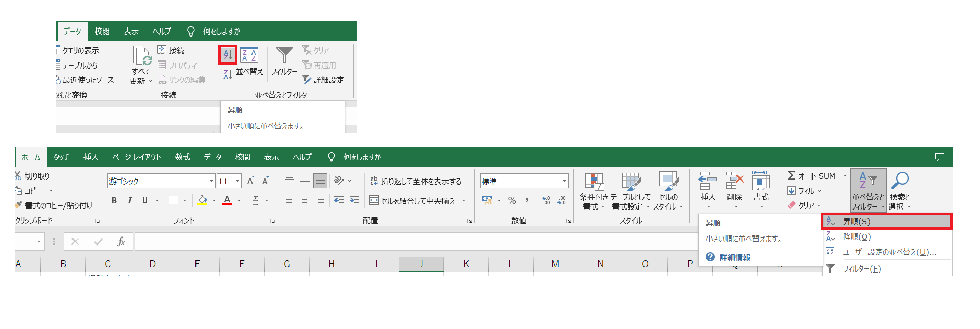The width and height of the screenshot is (980, 329).
Task: Click the comments speech bubble icon
Action: (940, 157)
